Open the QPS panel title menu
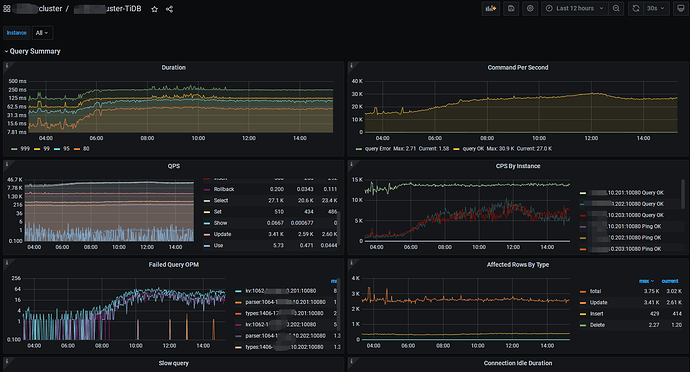This screenshot has height=372, width=690. tap(173, 166)
